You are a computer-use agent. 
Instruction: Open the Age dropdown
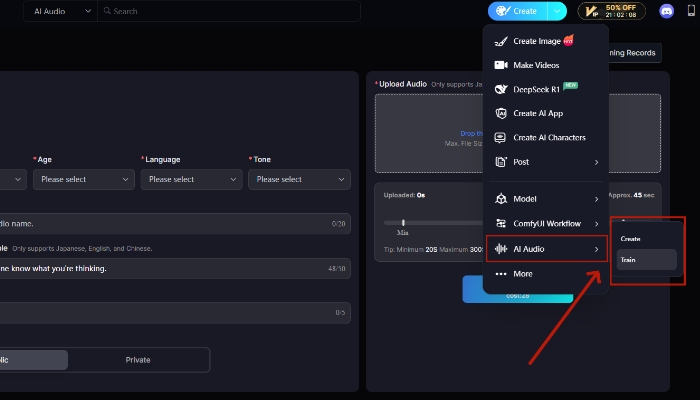click(x=84, y=179)
